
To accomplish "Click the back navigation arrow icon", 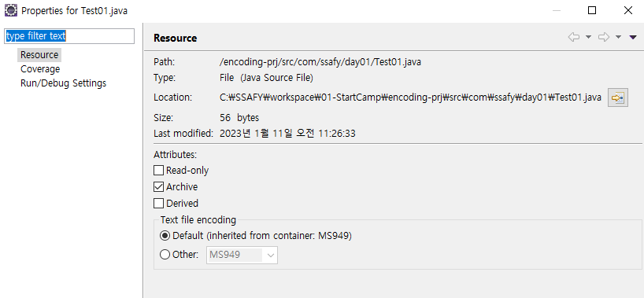I will point(574,38).
